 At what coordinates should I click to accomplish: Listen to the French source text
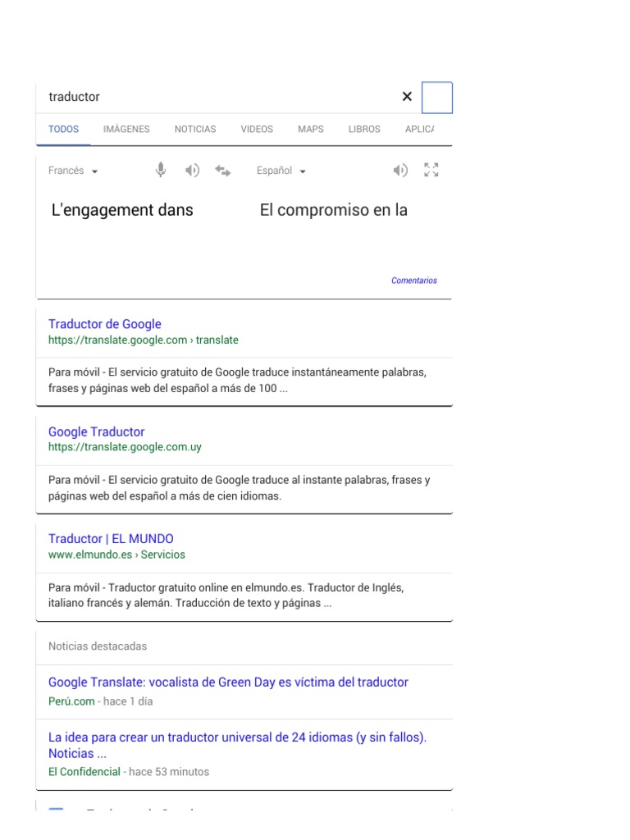(192, 171)
